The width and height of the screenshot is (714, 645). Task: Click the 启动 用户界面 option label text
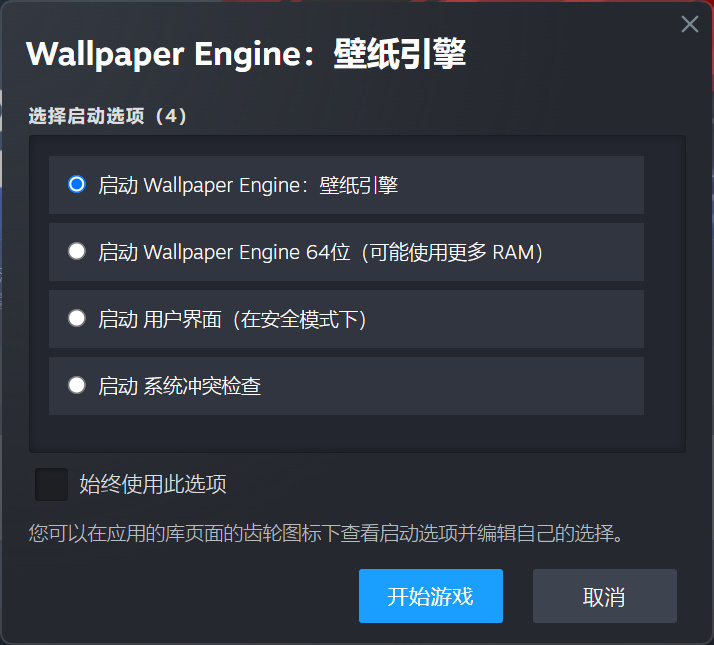160,319
